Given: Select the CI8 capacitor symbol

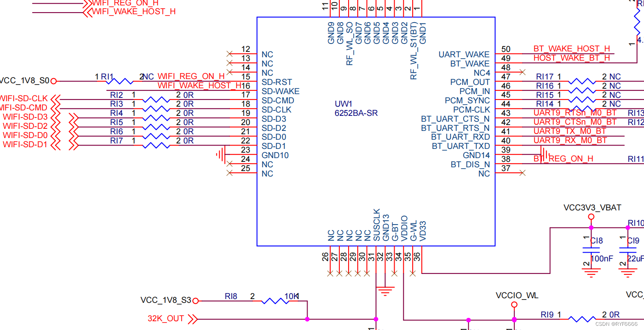Looking at the screenshot, I should coord(591,251).
